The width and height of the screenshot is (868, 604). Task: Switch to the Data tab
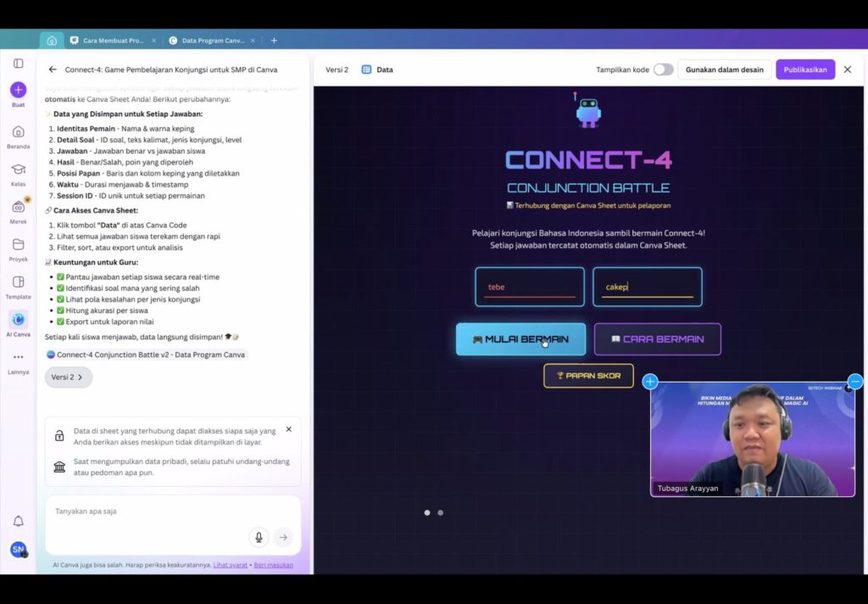click(x=377, y=70)
